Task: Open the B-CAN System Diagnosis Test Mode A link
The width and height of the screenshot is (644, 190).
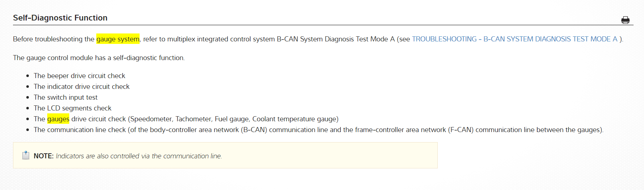Action: coord(515,39)
